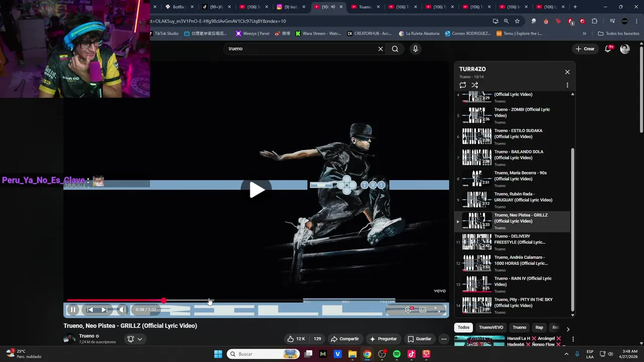
Task: Open the 'Todos los favoritos' bookmarks folder
Action: (618, 34)
